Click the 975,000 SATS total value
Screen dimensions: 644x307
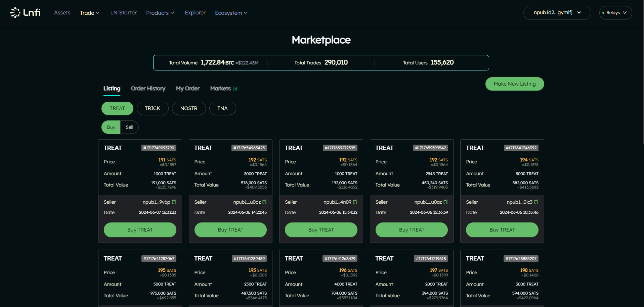(163, 293)
